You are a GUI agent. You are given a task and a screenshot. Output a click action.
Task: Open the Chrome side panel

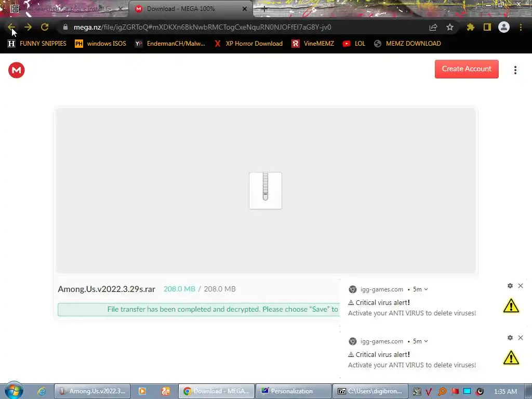487,27
